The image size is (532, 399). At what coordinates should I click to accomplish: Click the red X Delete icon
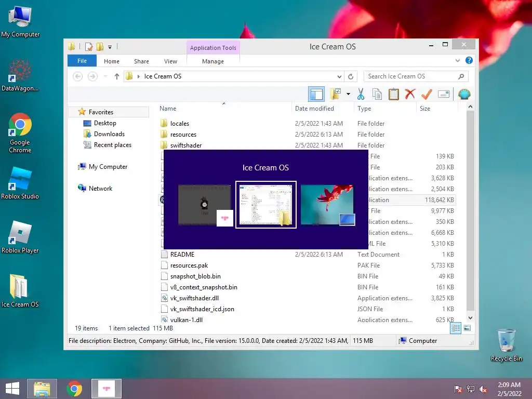click(x=410, y=94)
